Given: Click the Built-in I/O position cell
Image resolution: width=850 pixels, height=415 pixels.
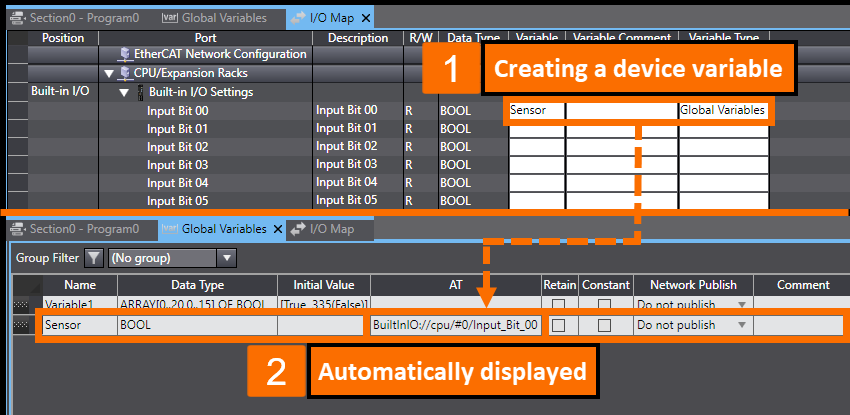Looking at the screenshot, I should click(x=60, y=91).
